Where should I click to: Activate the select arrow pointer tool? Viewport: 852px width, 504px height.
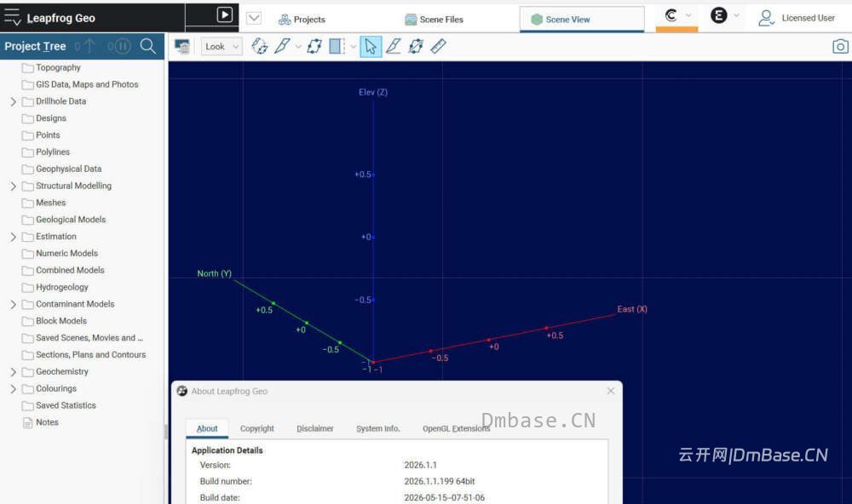(x=371, y=47)
